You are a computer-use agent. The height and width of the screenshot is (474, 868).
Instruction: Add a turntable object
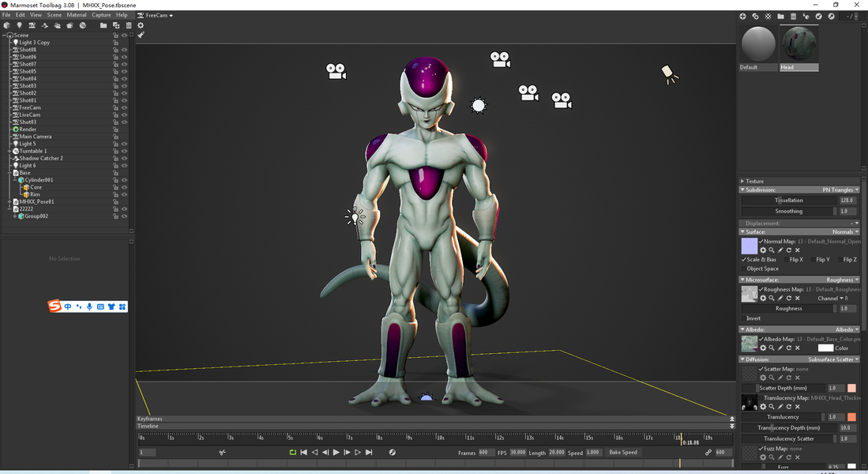click(82, 25)
